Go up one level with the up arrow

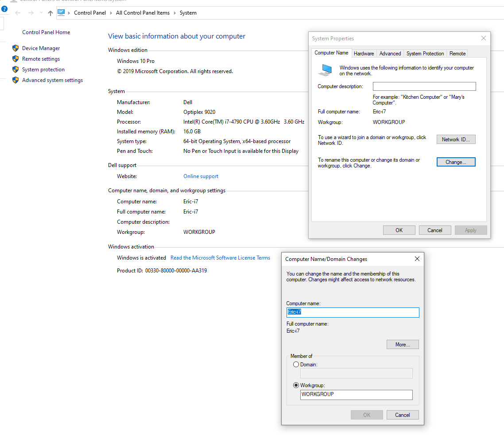(x=50, y=13)
